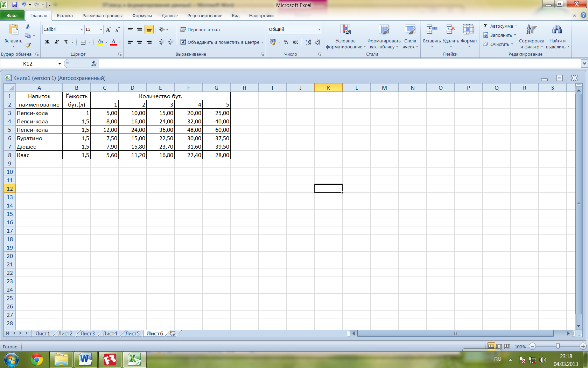Screen dimensions: 588x368
Task: Open number format Общий dropdown
Action: [319, 29]
